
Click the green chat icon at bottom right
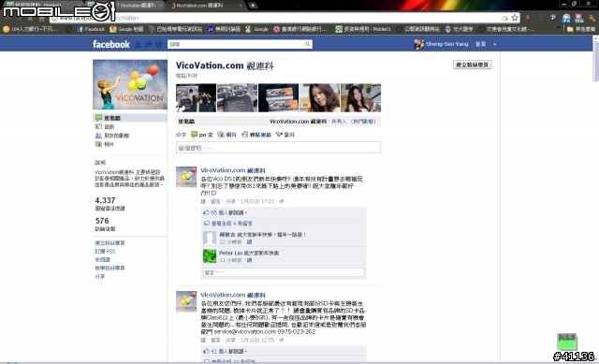tap(567, 342)
